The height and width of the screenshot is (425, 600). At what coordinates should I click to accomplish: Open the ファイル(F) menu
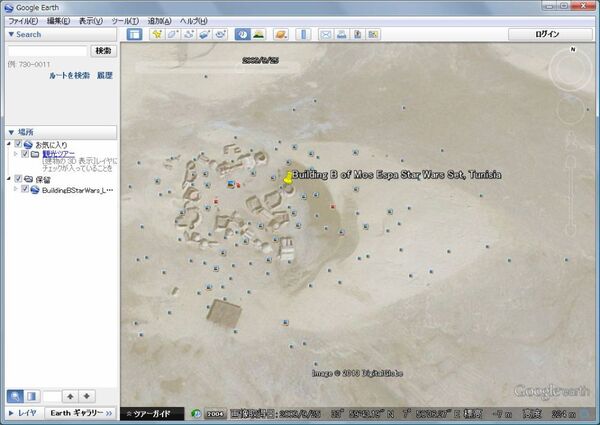23,21
